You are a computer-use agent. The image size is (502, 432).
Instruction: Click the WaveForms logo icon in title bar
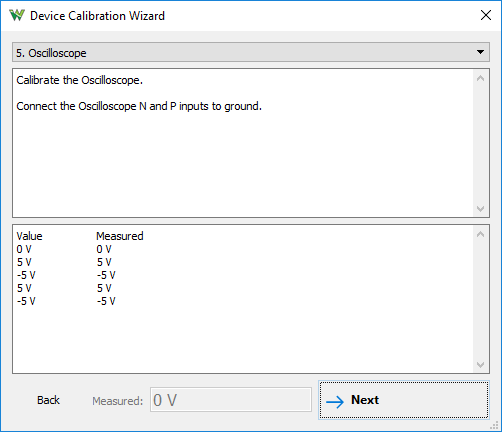click(x=17, y=15)
